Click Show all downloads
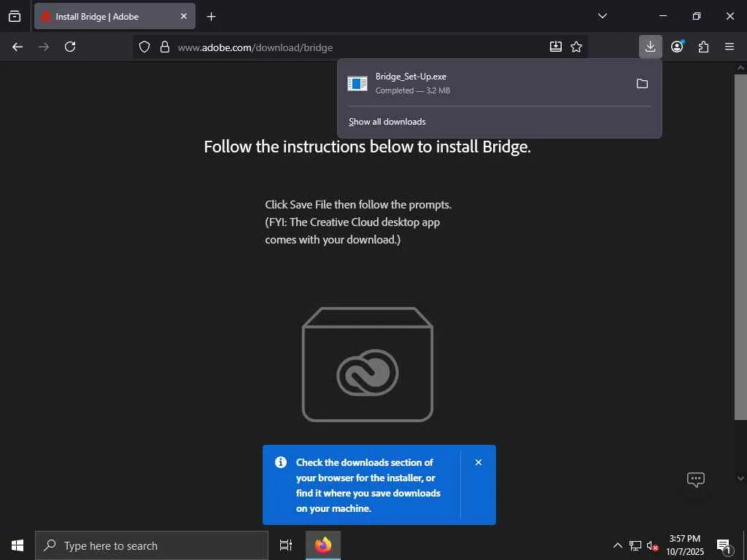This screenshot has width=747, height=560. click(x=387, y=122)
